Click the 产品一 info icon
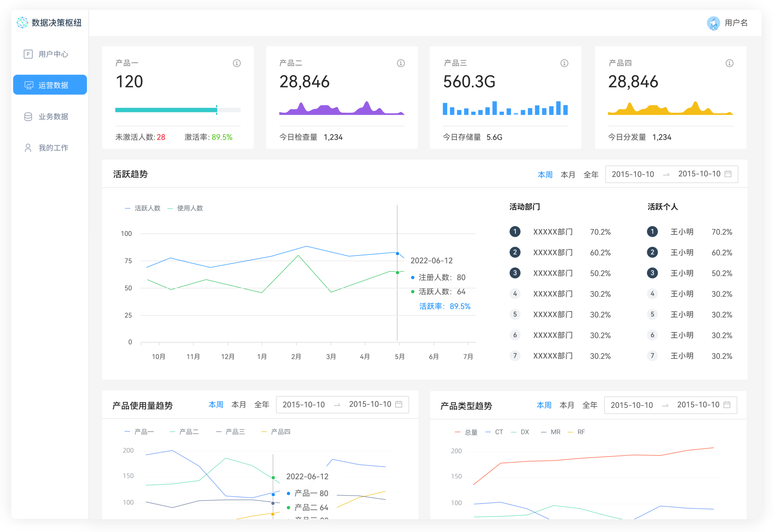The width and height of the screenshot is (773, 532). tap(236, 63)
